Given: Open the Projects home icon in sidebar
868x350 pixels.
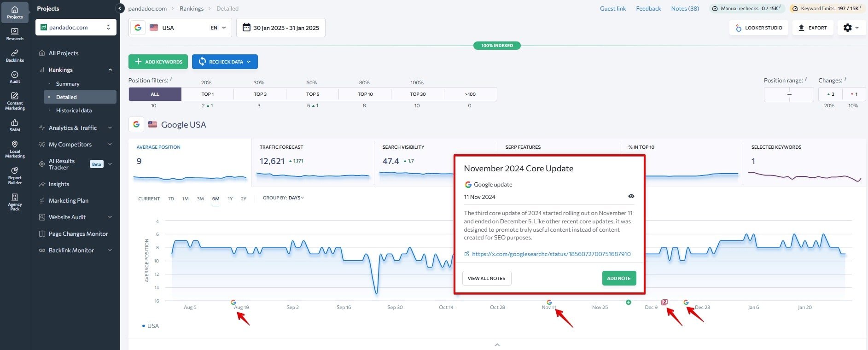Looking at the screenshot, I should [x=15, y=10].
